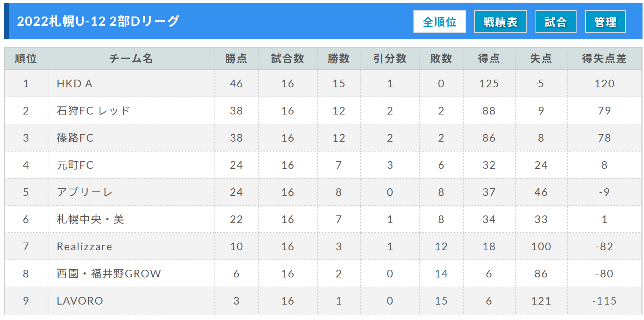This screenshot has width=644, height=320.
Task: Click the 勝点 column header
Action: [236, 58]
